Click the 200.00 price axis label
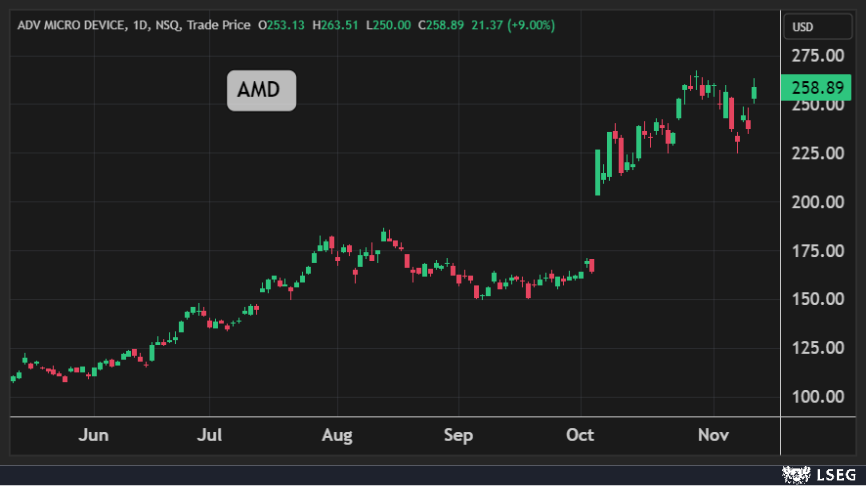The width and height of the screenshot is (866, 486). tap(818, 202)
